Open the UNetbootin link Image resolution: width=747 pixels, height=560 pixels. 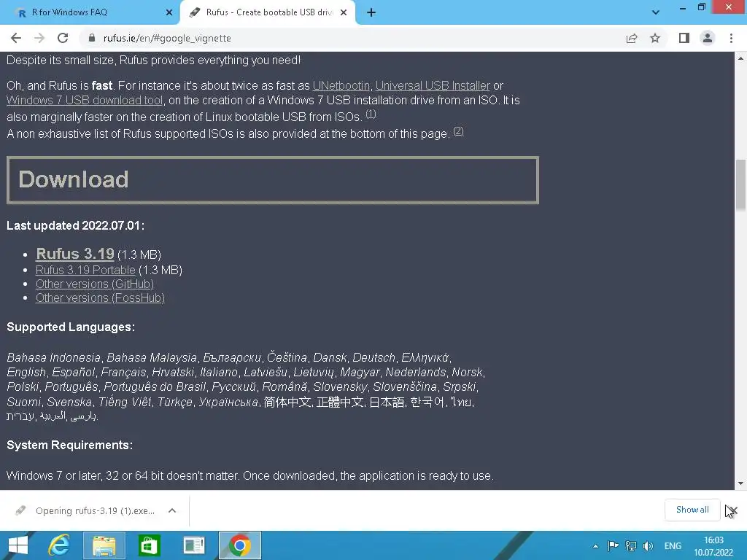click(341, 86)
